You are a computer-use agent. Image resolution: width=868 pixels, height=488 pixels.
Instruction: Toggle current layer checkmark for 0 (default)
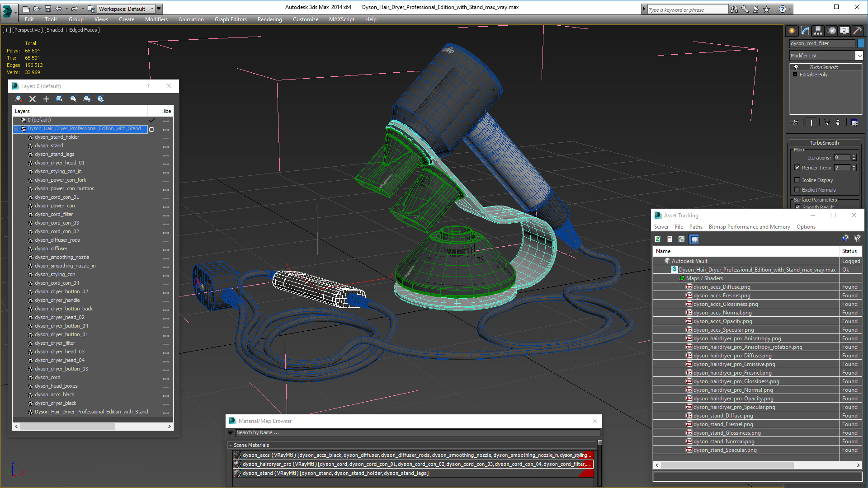[152, 120]
